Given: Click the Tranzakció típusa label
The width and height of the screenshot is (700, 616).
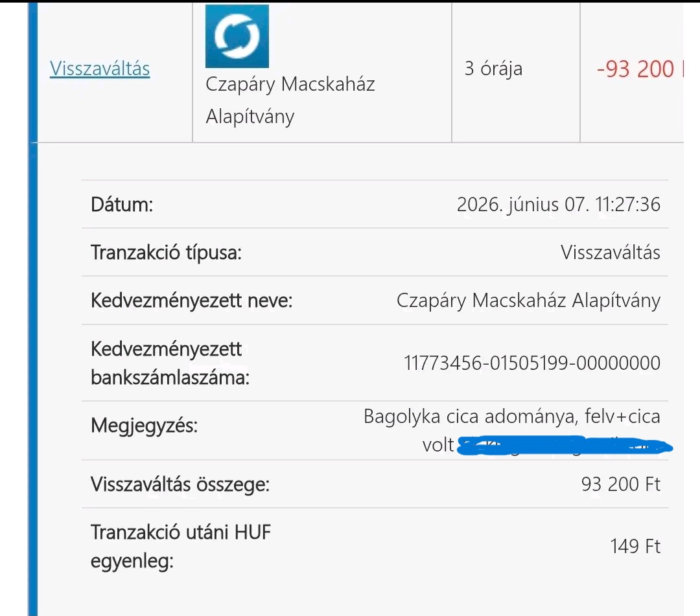Looking at the screenshot, I should 166,253.
